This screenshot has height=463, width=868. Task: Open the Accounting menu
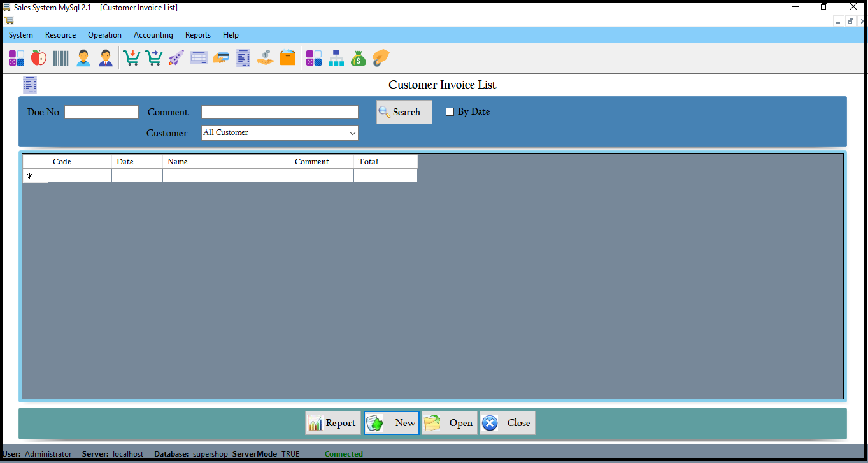tap(153, 35)
